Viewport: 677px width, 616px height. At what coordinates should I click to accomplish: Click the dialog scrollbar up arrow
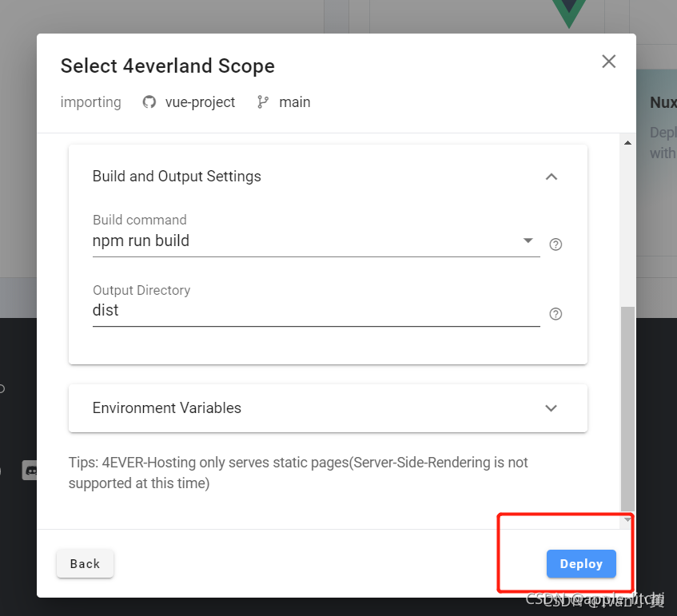click(x=627, y=143)
